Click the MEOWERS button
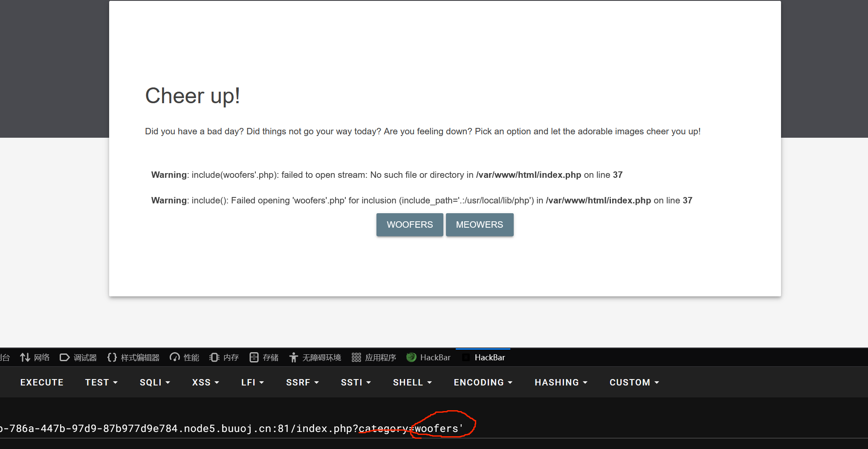Image resolution: width=868 pixels, height=449 pixels. (479, 225)
